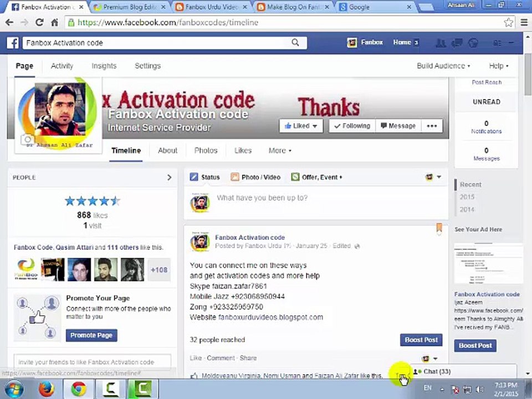Image resolution: width=532 pixels, height=399 pixels.
Task: Click Photo / Video composer option
Action: (255, 177)
